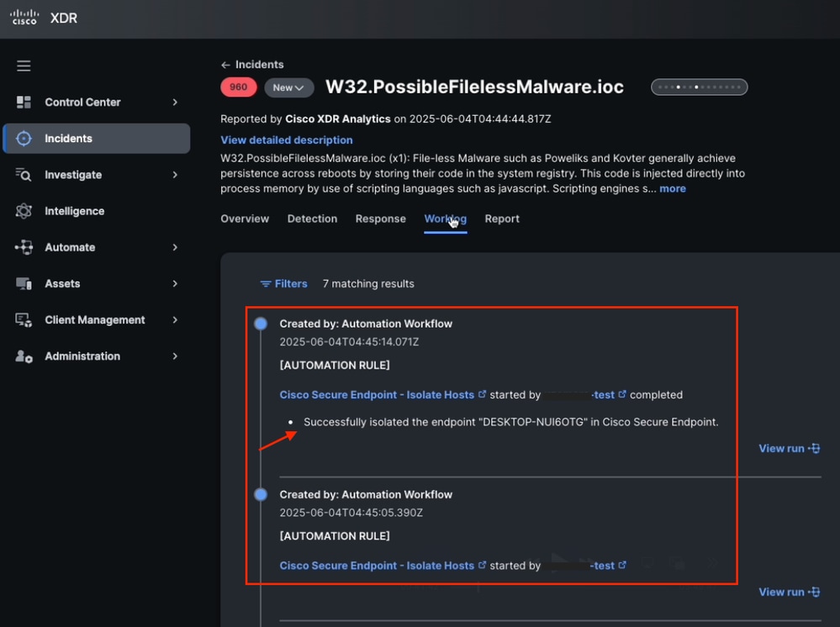
Task: Click the Client Management icon
Action: point(24,320)
